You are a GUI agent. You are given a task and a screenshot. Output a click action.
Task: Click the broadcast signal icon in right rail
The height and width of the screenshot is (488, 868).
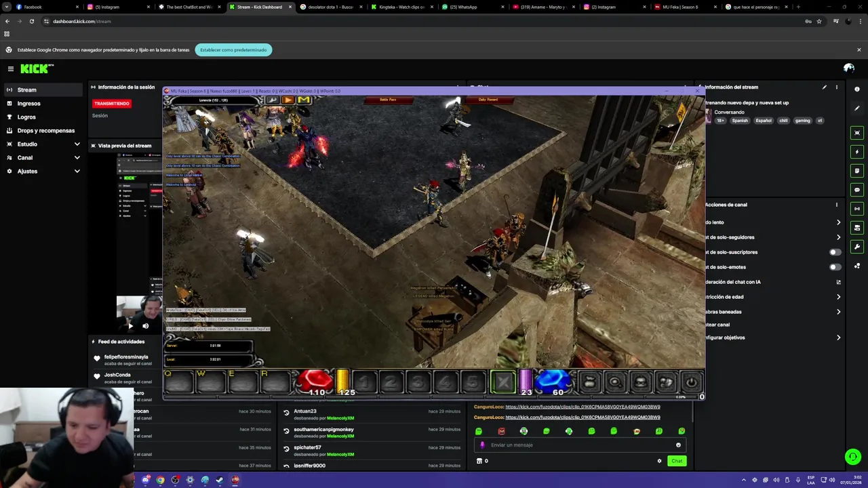coord(857,209)
